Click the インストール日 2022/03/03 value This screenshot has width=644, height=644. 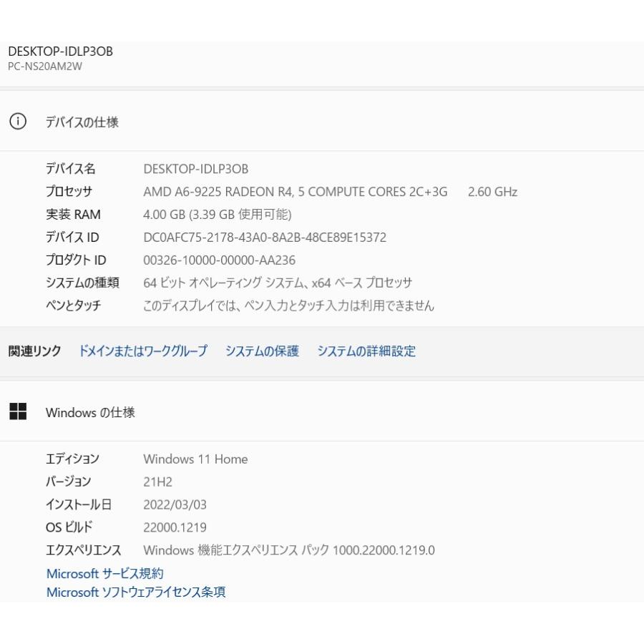click(x=175, y=505)
